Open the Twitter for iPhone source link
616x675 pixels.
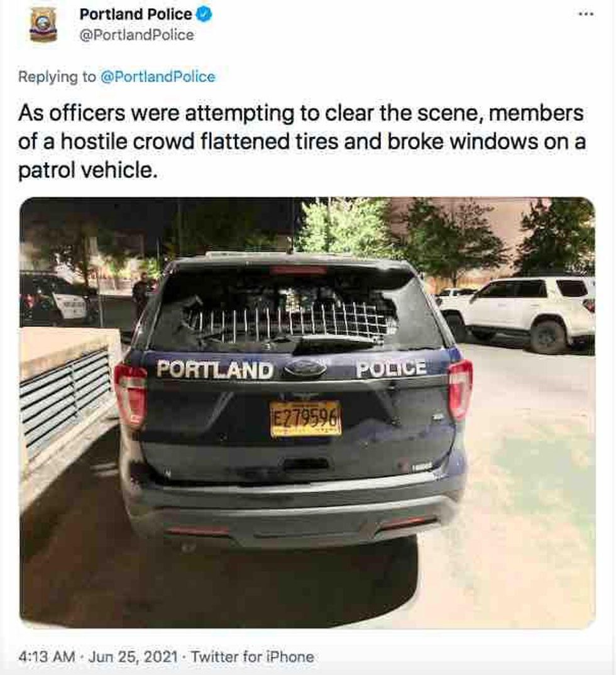[x=252, y=657]
